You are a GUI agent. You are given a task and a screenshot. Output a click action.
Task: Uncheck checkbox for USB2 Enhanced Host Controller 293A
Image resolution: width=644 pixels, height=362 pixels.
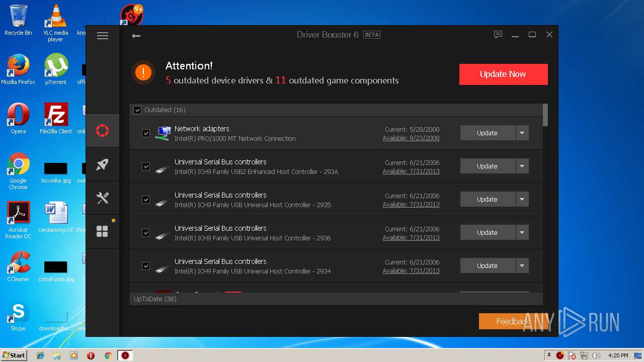[146, 166]
